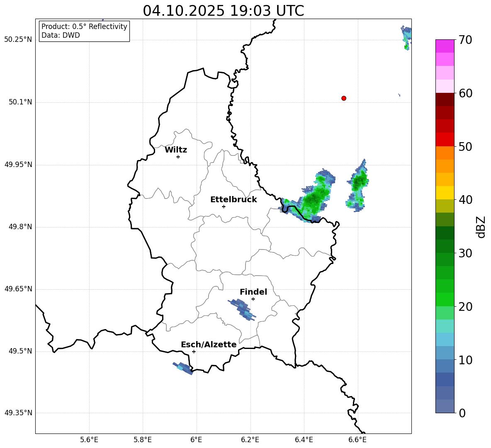Click the Ettelbruck city label
This screenshot has width=491, height=448.
tap(233, 200)
